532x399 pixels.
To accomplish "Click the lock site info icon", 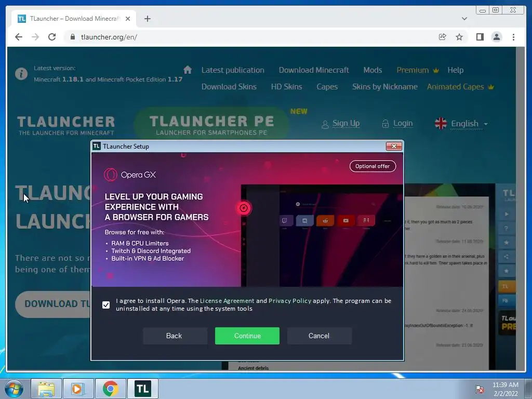I will point(73,37).
